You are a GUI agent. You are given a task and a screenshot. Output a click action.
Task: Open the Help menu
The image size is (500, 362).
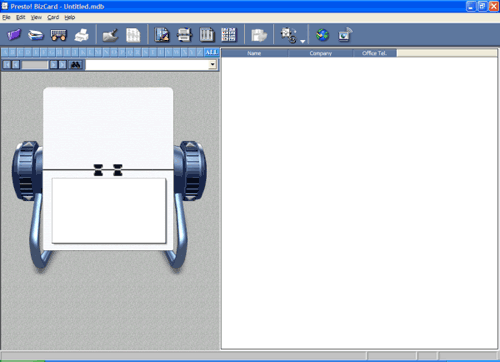click(70, 17)
